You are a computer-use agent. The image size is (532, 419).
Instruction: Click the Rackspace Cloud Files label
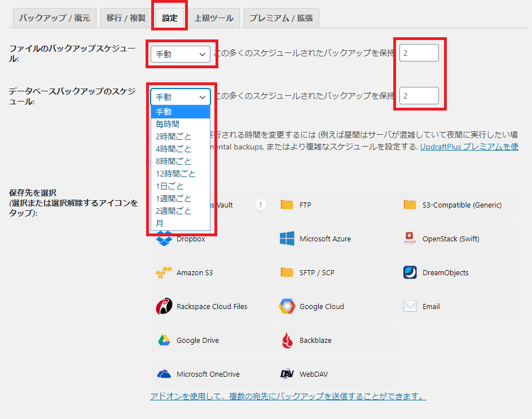click(212, 307)
